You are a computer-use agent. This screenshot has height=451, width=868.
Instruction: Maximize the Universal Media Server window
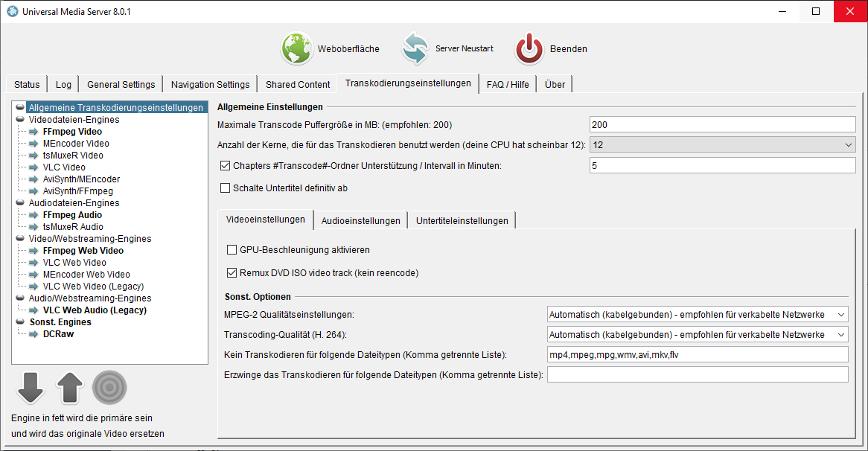coord(815,11)
